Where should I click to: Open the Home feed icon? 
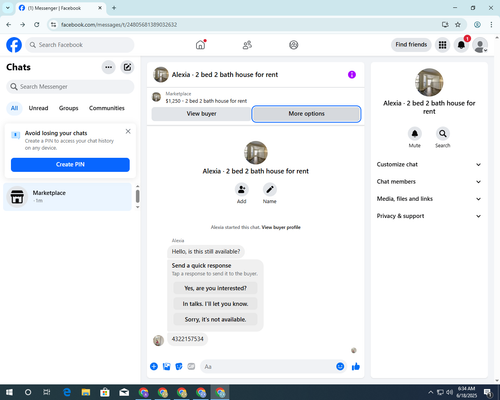200,45
